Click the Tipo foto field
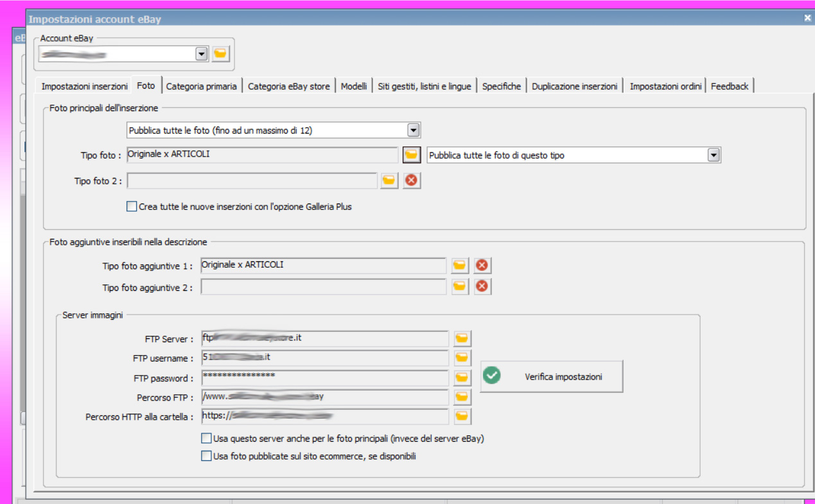The height and width of the screenshot is (504, 815). pyautogui.click(x=262, y=155)
